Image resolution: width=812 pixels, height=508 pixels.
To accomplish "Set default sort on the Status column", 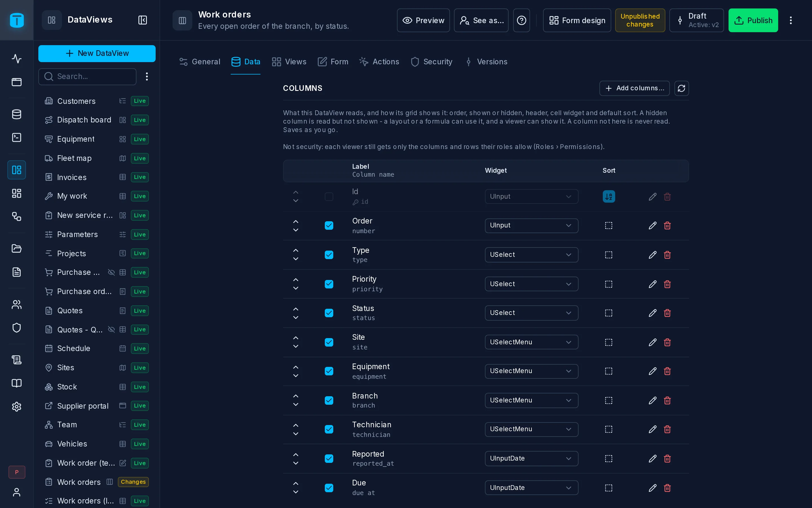I will click(x=609, y=313).
